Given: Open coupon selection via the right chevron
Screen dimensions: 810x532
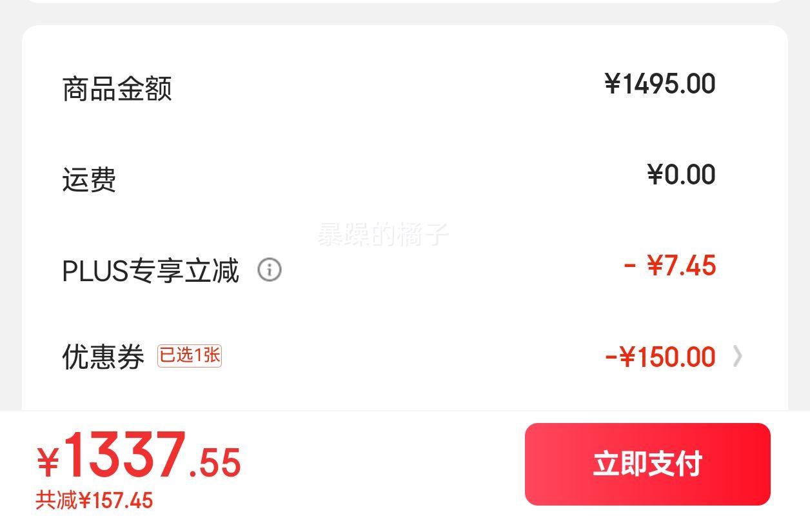Looking at the screenshot, I should [x=738, y=356].
